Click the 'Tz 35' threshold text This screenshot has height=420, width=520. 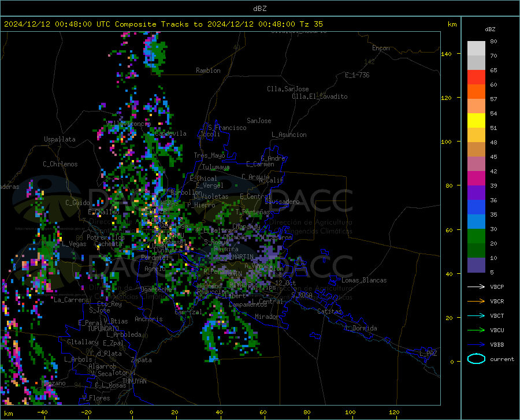311,24
